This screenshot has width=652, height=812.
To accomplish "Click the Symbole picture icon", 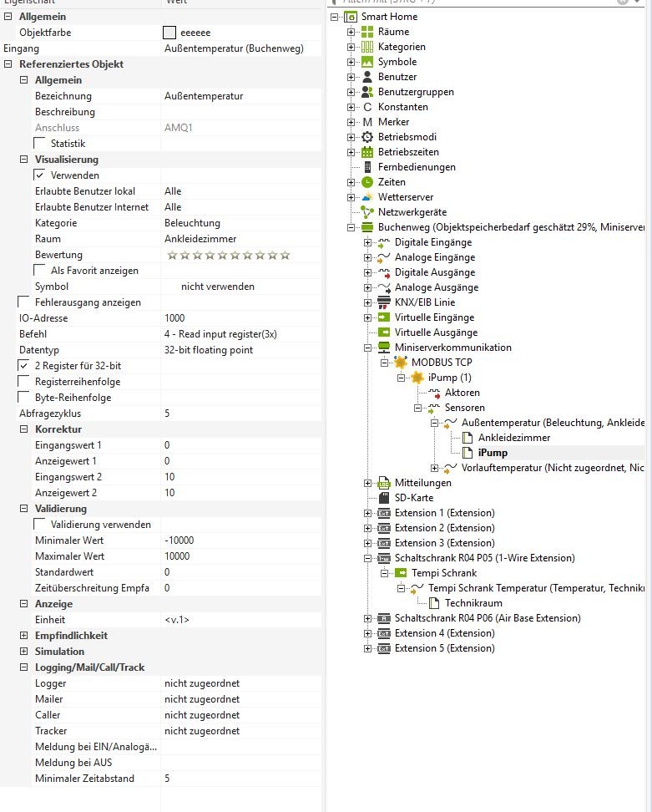I will click(366, 62).
